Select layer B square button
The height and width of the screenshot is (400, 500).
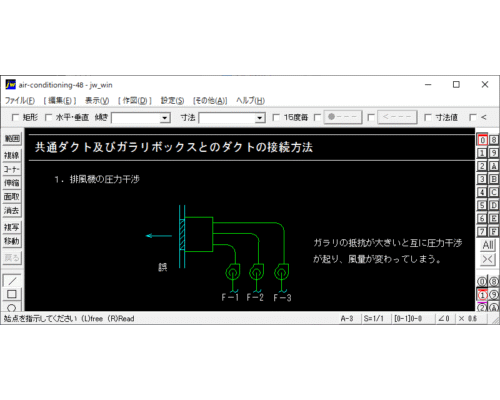coord(494,179)
